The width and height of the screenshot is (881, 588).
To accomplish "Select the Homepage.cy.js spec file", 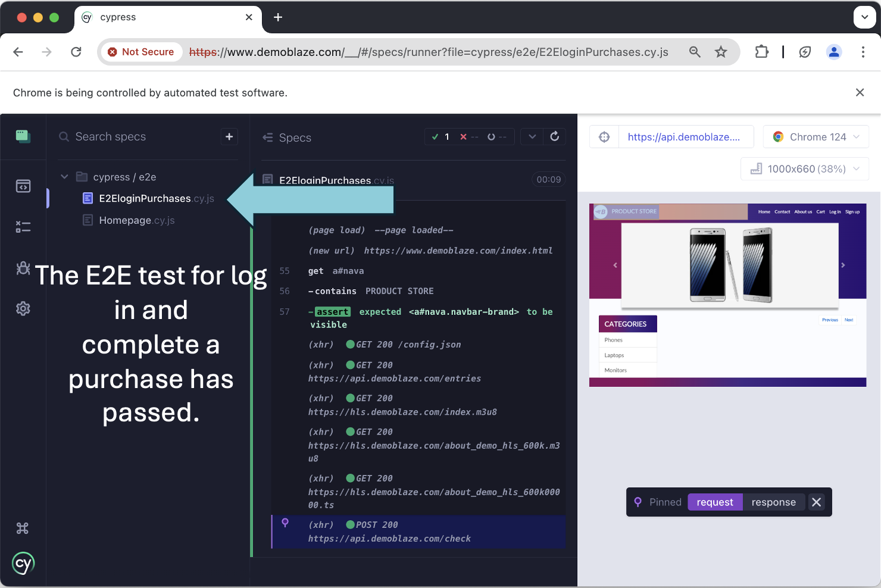I will [x=137, y=220].
